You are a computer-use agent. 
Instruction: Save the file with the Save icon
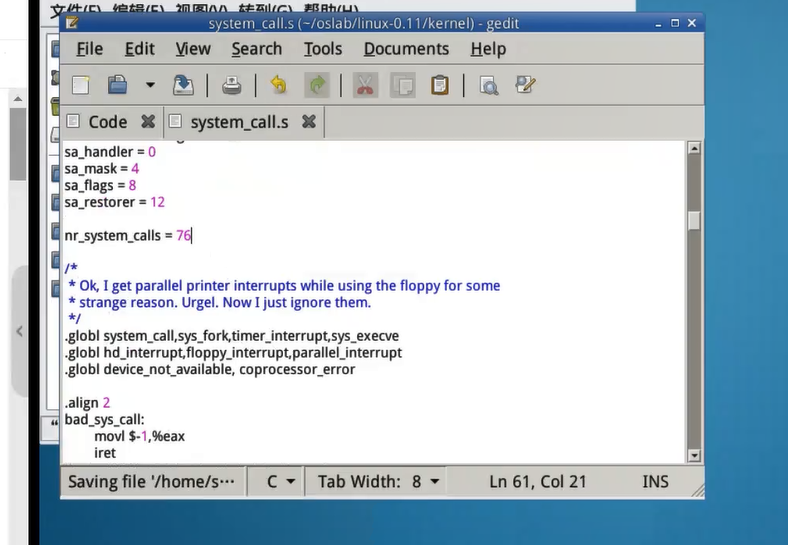183,86
